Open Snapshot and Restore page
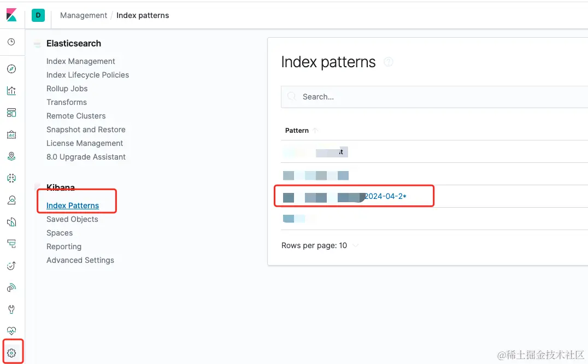The image size is (588, 364). pos(86,130)
